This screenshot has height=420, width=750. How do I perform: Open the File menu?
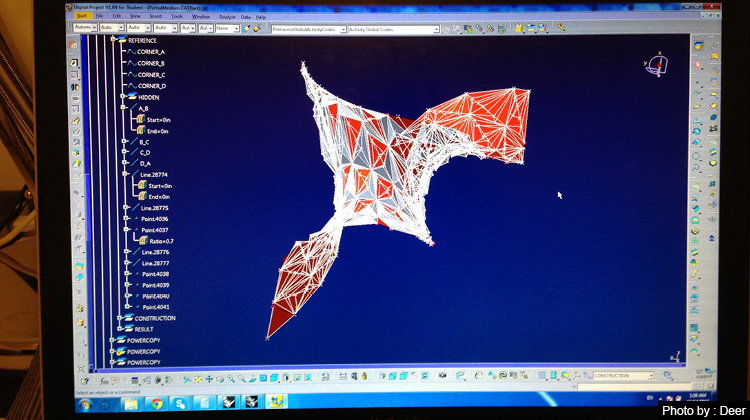pyautogui.click(x=99, y=16)
